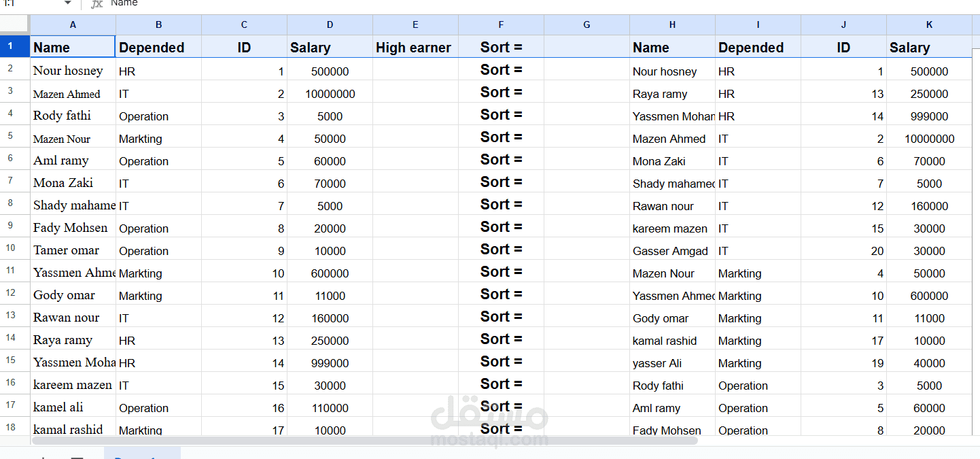The width and height of the screenshot is (980, 459).
Task: Open the Name box dropdown arrow
Action: point(67,3)
